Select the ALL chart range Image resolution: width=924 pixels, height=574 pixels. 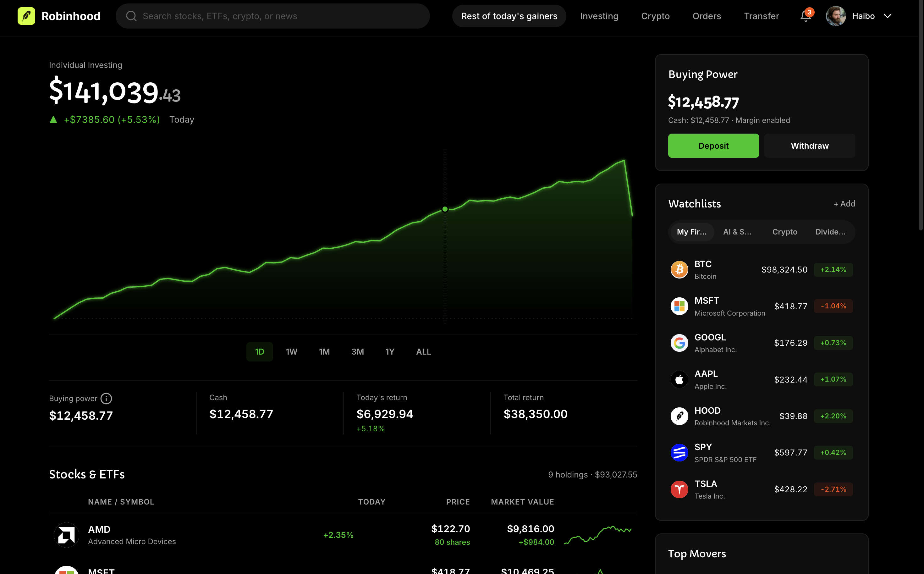click(423, 351)
